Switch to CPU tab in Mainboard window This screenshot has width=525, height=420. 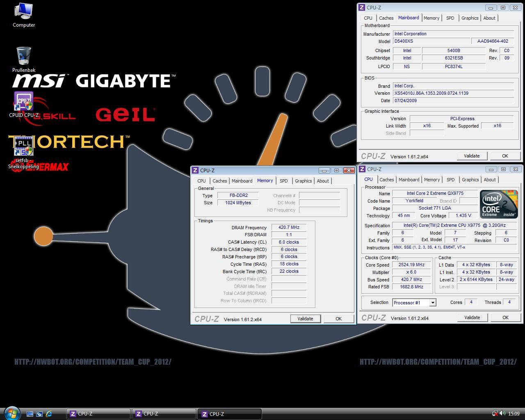[x=368, y=18]
